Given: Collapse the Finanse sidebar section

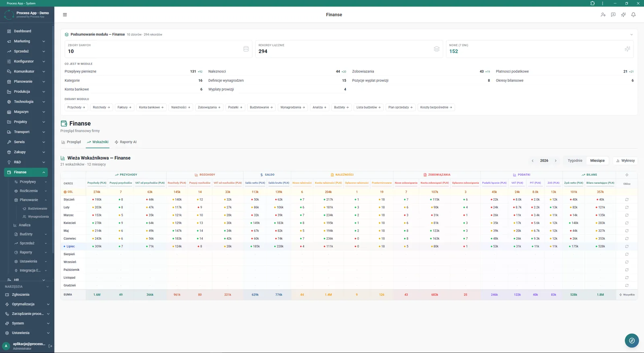Looking at the screenshot, I should click(x=26, y=172).
